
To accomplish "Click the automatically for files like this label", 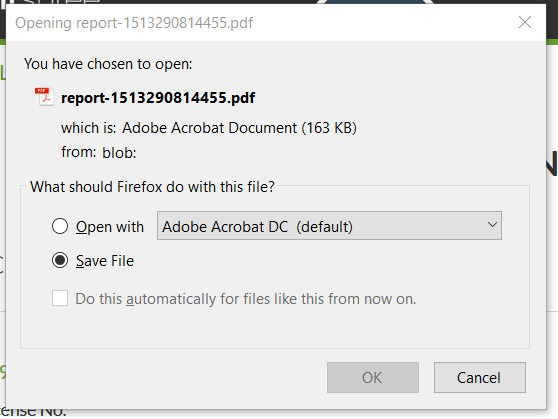I will 246,299.
